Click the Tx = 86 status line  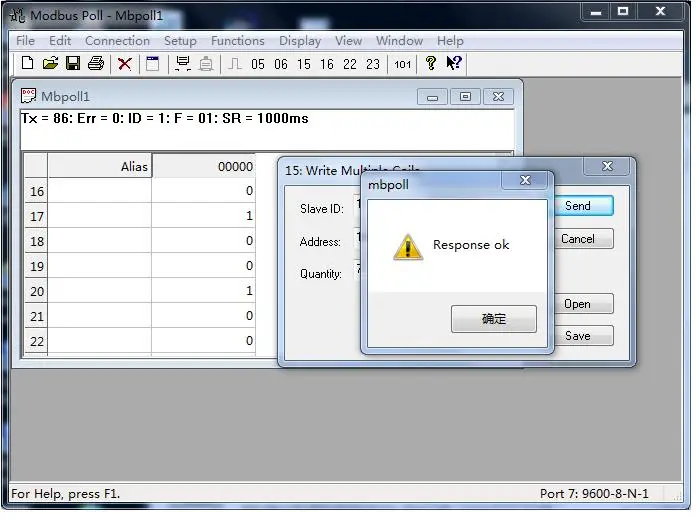[x=165, y=118]
